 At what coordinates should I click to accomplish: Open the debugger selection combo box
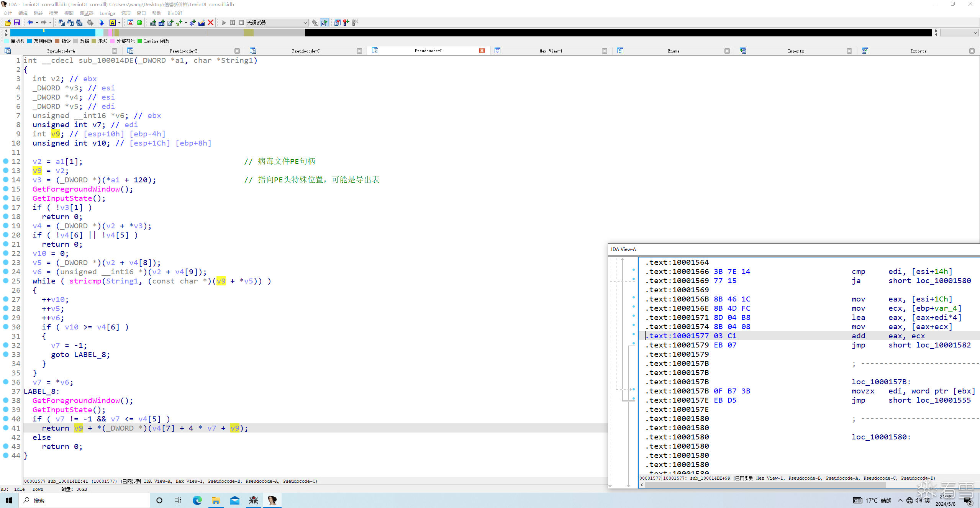277,23
